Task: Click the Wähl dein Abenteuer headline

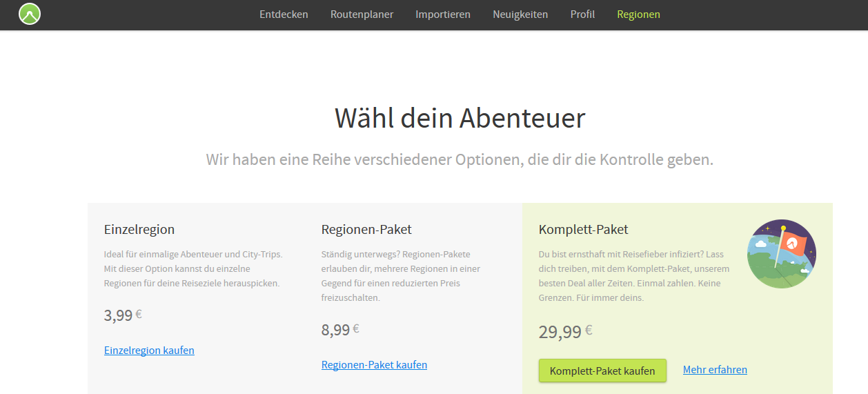Action: point(460,118)
